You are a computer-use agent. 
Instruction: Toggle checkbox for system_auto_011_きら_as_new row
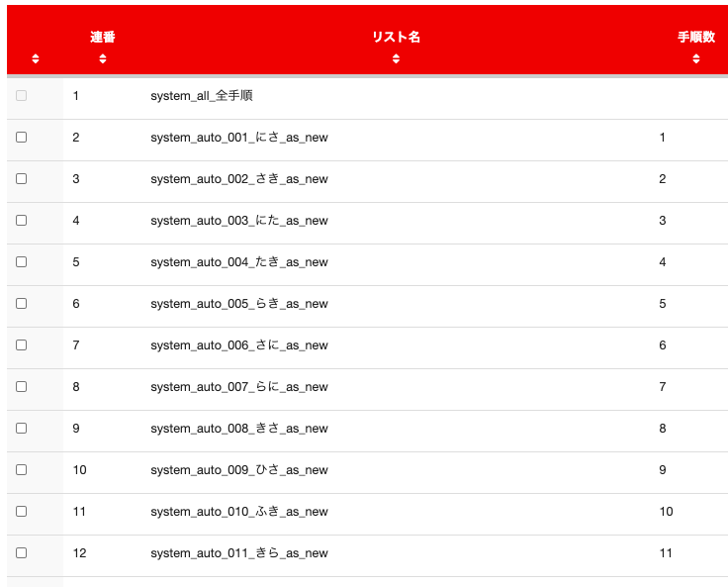22,553
